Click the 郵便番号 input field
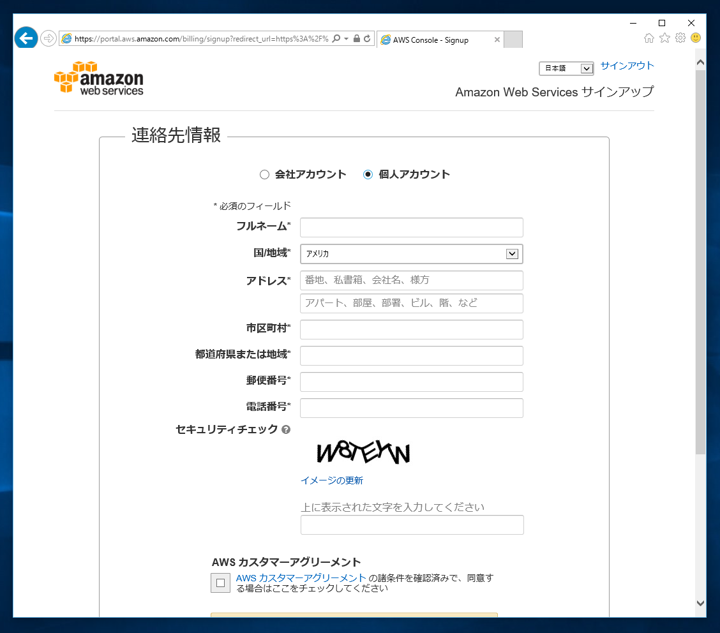The width and height of the screenshot is (720, 633). (411, 381)
